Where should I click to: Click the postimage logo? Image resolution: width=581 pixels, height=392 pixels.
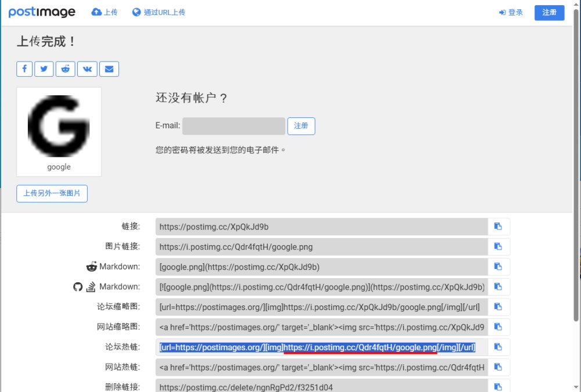[42, 12]
